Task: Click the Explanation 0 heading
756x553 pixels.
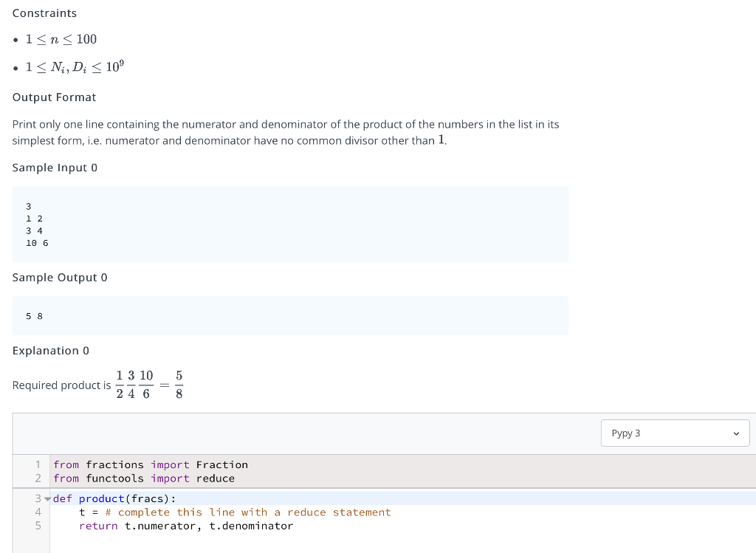Action: pyautogui.click(x=50, y=350)
